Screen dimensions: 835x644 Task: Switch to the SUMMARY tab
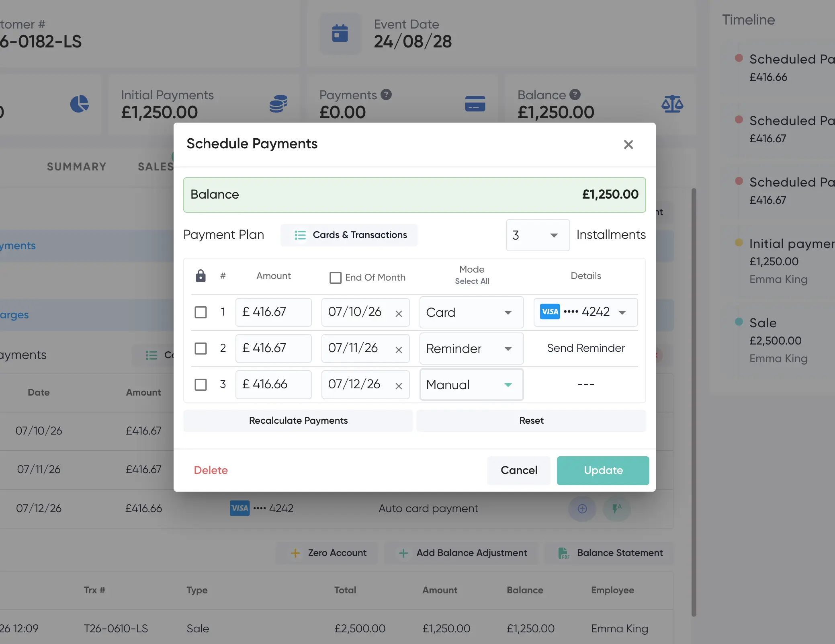point(77,166)
